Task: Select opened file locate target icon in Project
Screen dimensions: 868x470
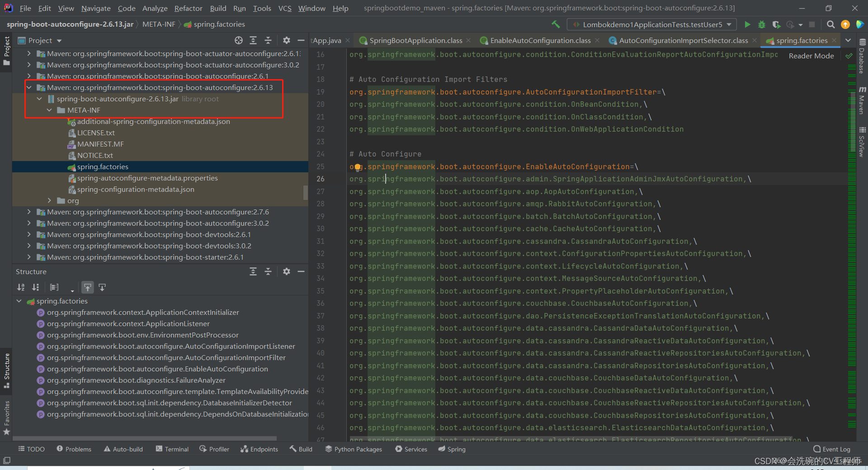Action: pyautogui.click(x=239, y=40)
